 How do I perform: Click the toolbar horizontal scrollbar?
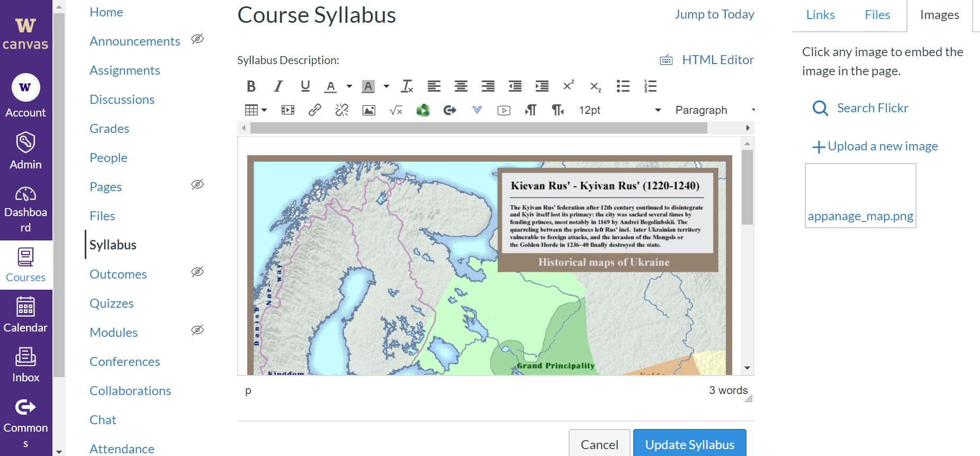479,128
